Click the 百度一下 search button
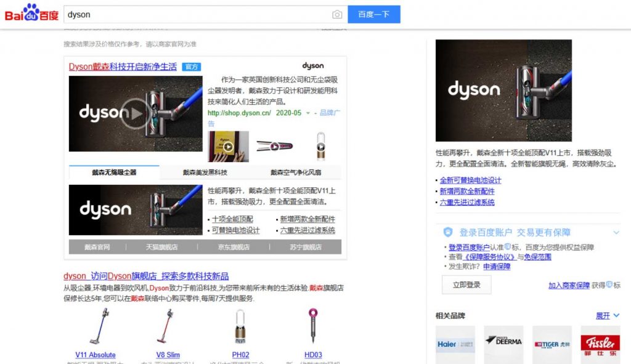The height and width of the screenshot is (364, 631). (x=373, y=15)
